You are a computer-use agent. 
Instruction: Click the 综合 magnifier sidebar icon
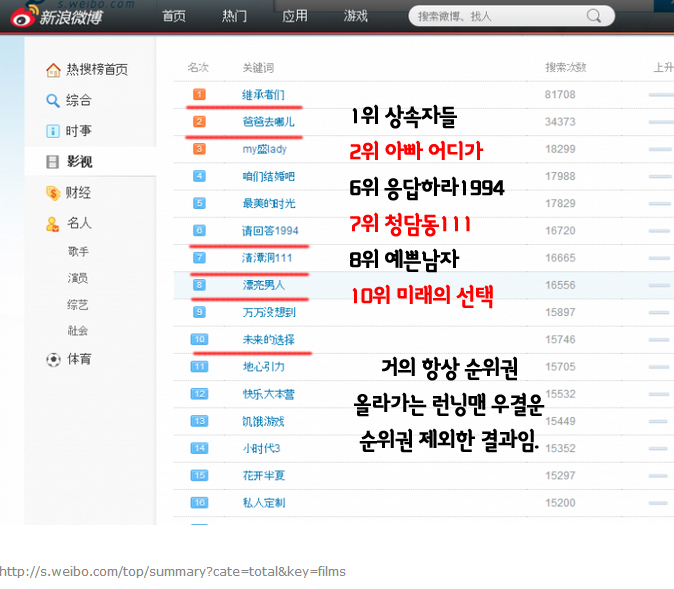[53, 100]
